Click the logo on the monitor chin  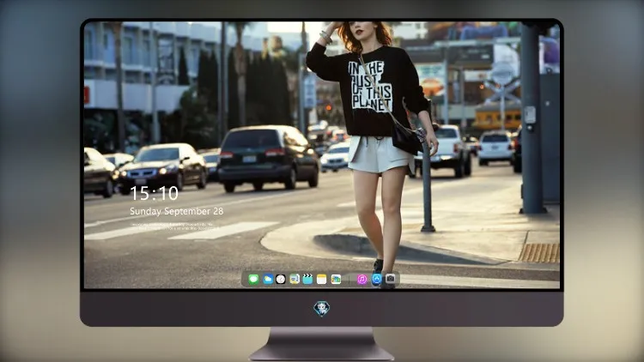pos(322,309)
